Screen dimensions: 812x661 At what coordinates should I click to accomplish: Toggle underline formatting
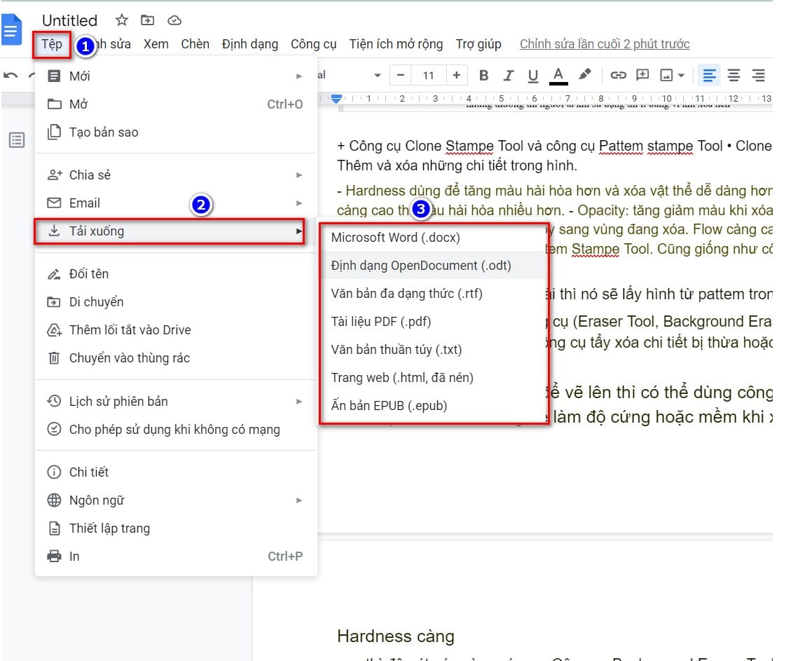(x=533, y=76)
